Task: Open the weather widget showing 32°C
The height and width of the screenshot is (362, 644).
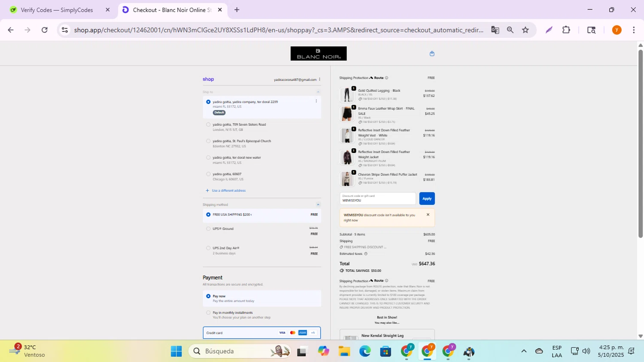Action: [x=27, y=351]
